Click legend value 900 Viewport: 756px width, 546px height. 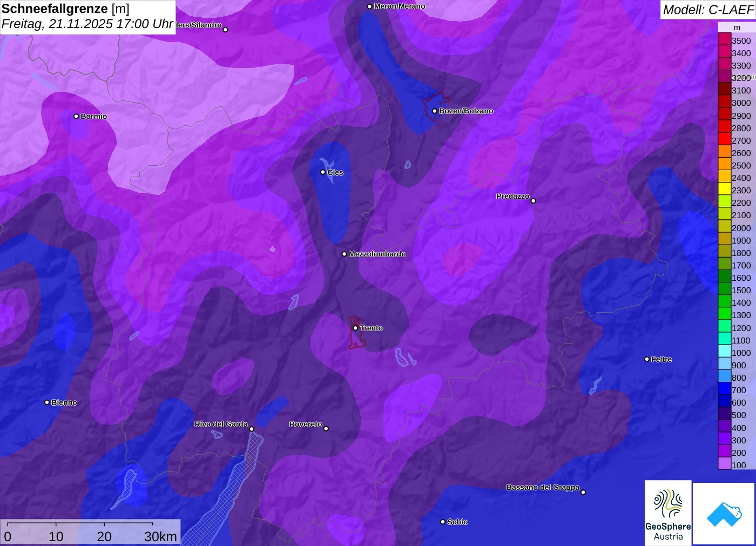(x=739, y=365)
